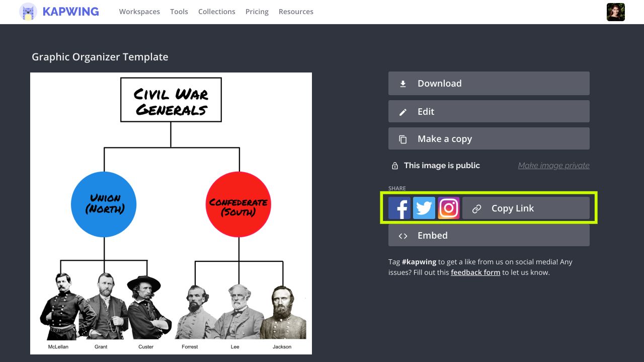Open the Resources menu
The height and width of the screenshot is (362, 644).
pyautogui.click(x=296, y=12)
